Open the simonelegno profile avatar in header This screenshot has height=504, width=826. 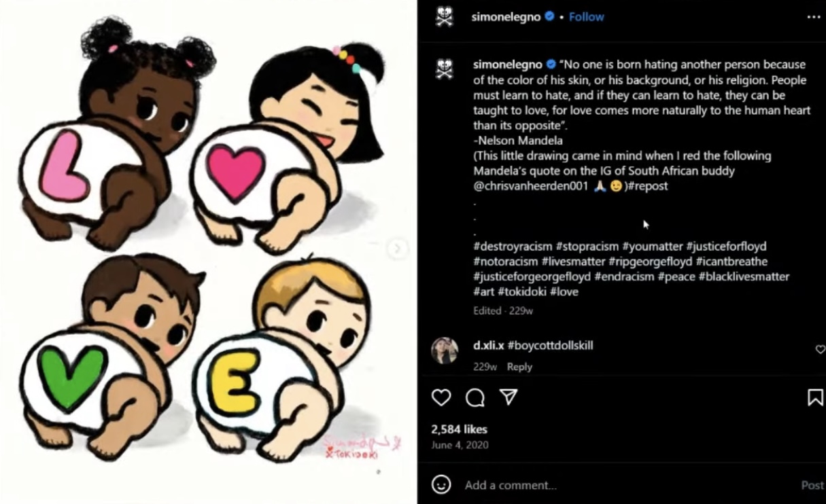pos(444,17)
